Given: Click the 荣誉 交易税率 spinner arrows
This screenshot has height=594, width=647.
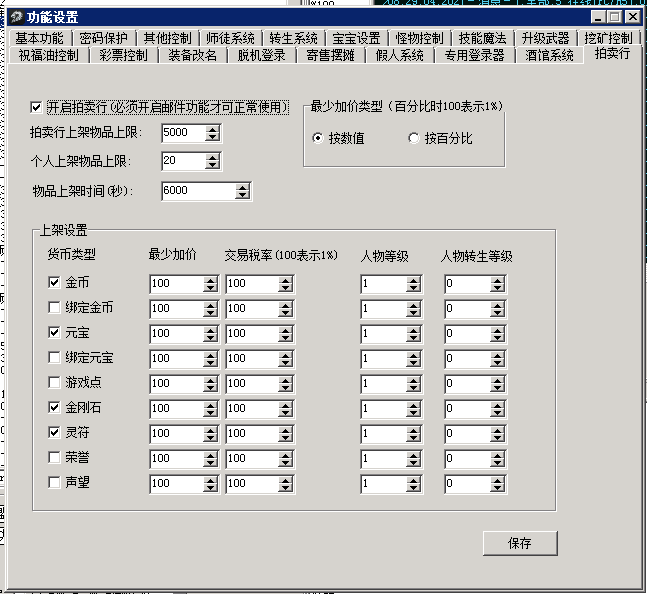Looking at the screenshot, I should point(286,459).
